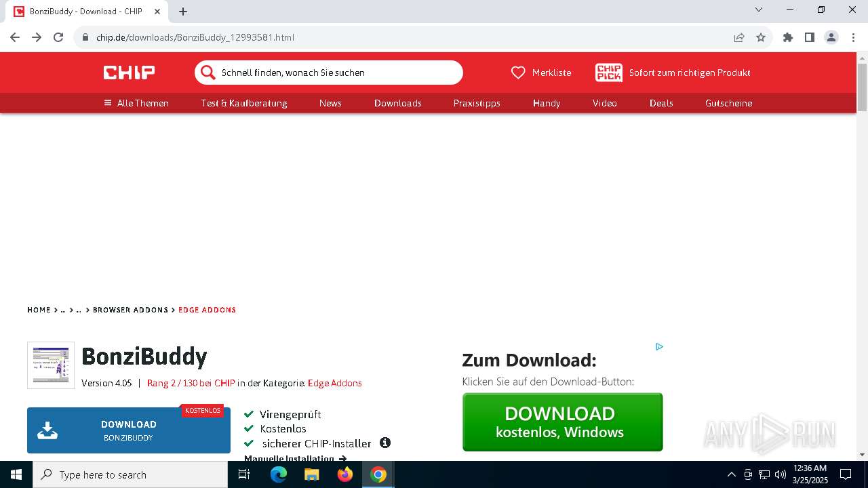Click the HOME breadcrumb link
This screenshot has height=488, width=868.
(x=39, y=310)
